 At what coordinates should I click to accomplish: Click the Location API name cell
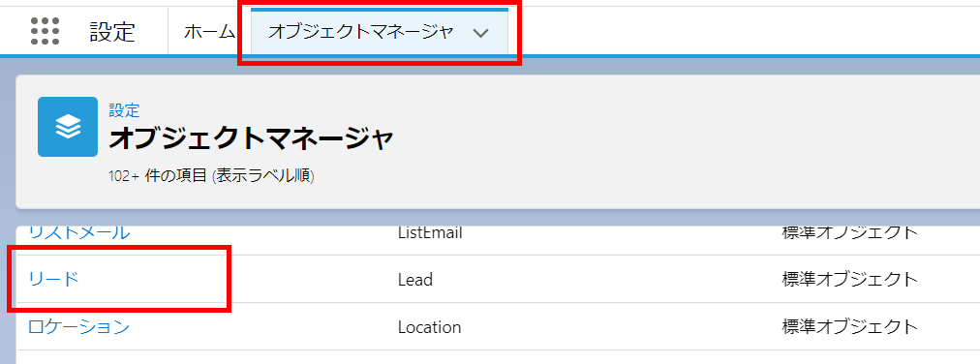[x=429, y=326]
